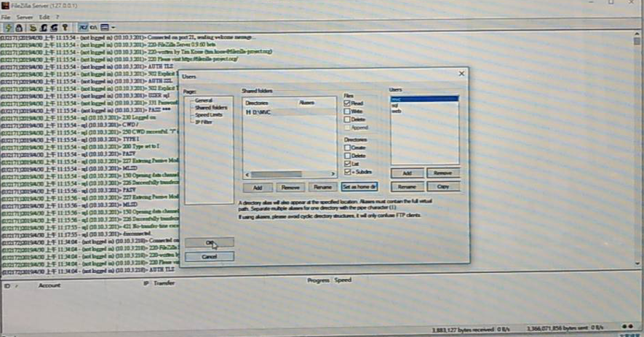Click the main log vertical scrollbar thumb
Image resolution: width=644 pixels, height=337 pixels.
(637, 41)
